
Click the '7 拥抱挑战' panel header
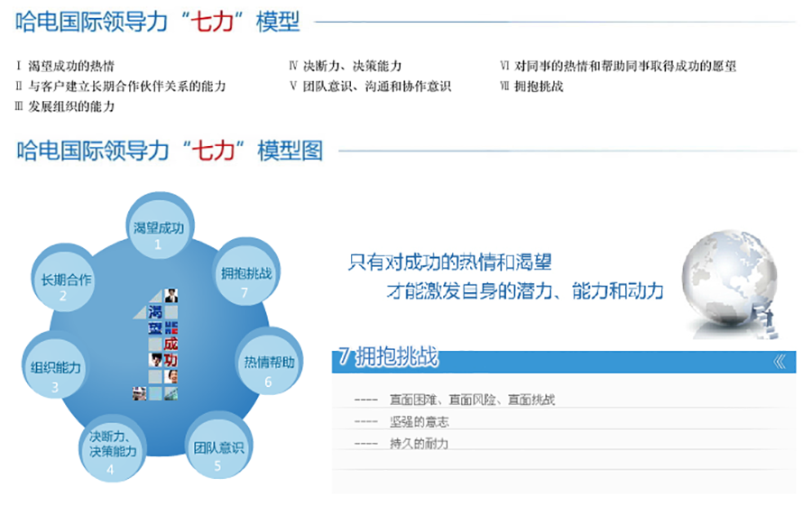(x=388, y=359)
